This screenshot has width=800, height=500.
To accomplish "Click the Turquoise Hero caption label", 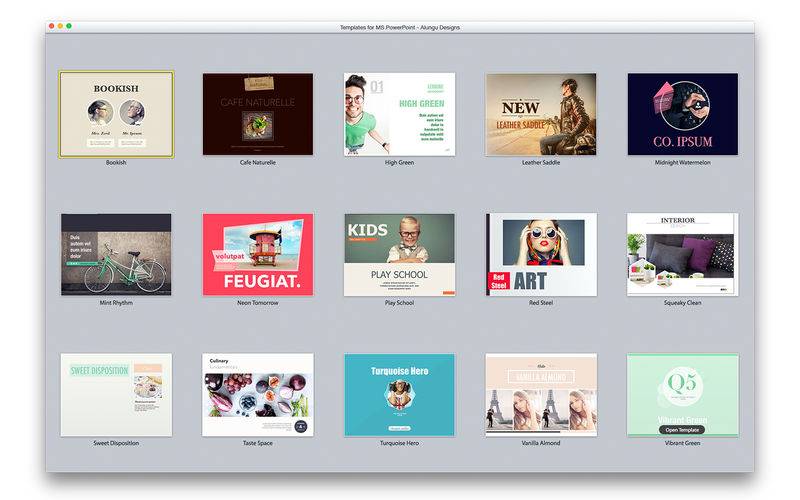I will (x=399, y=442).
